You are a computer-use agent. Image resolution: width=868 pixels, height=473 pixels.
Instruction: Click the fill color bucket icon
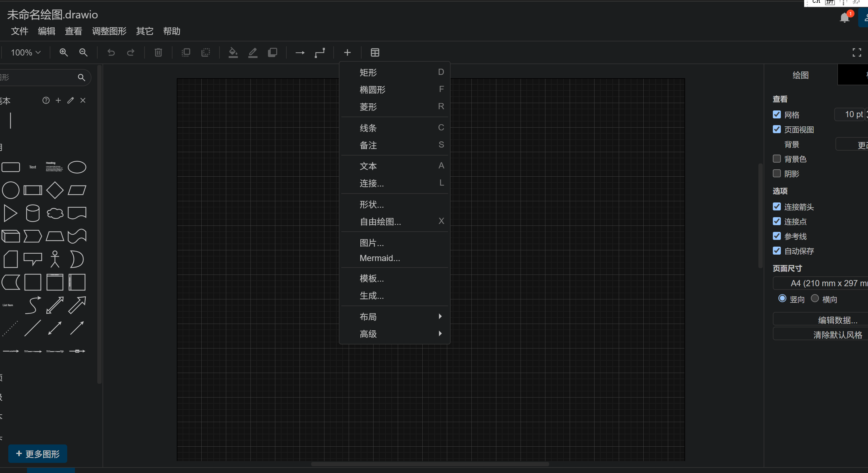[x=233, y=52]
